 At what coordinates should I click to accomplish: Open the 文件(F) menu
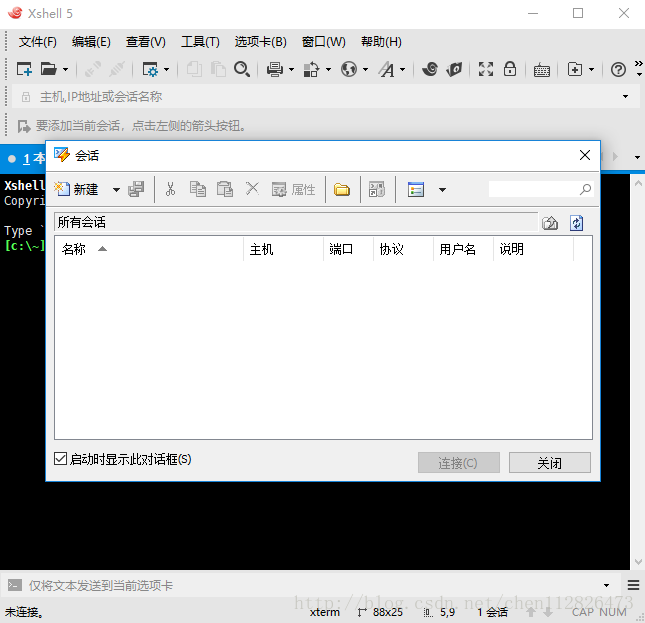[37, 42]
